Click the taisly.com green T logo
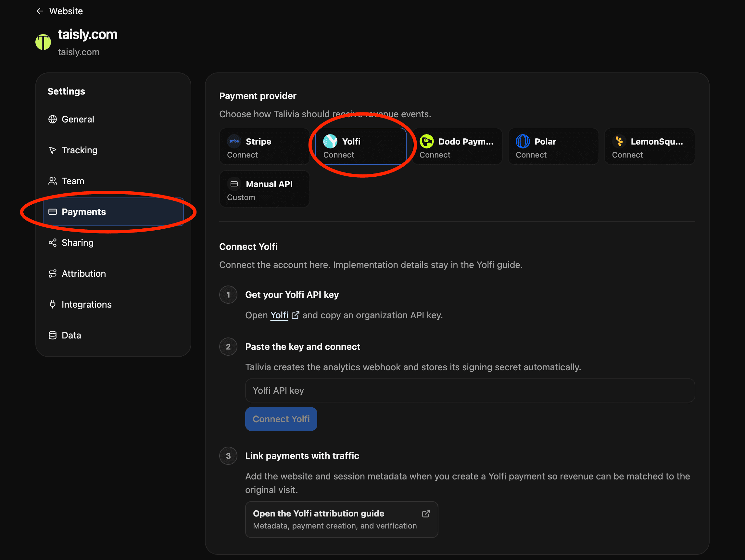The image size is (745, 560). point(43,42)
